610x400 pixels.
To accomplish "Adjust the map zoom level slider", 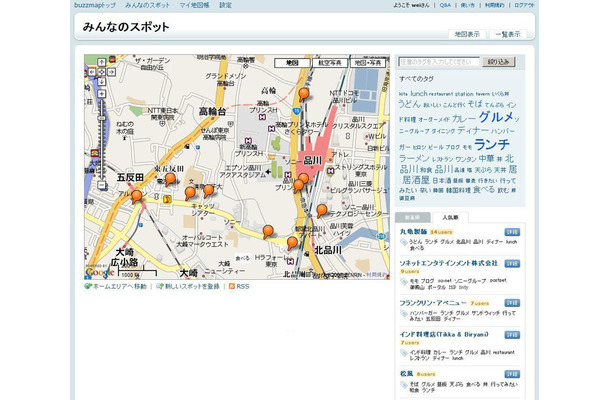I will pos(102,118).
